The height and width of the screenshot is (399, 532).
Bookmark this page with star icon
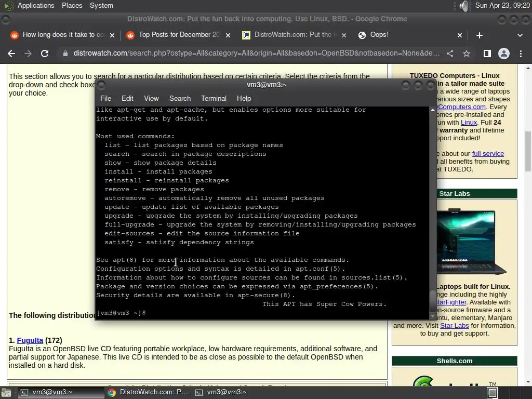click(467, 54)
